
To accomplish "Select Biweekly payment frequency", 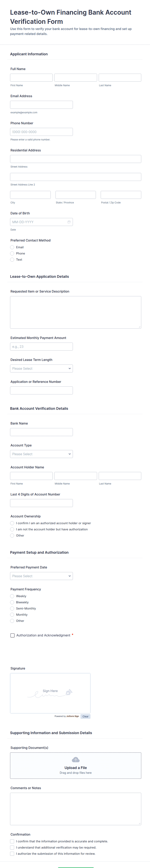I will pyautogui.click(x=12, y=602).
